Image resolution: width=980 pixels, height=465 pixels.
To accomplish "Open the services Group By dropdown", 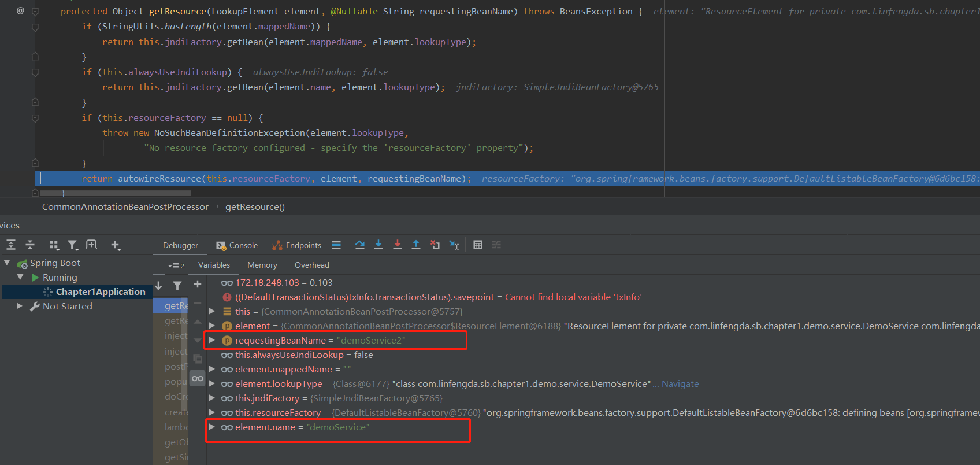I will [54, 245].
